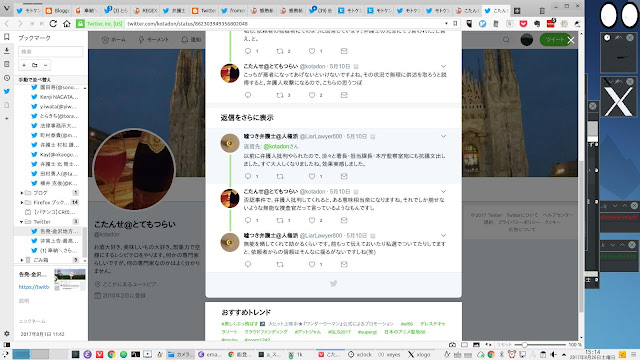Reload the current page
The height and width of the screenshot is (360, 640).
pos(53,24)
